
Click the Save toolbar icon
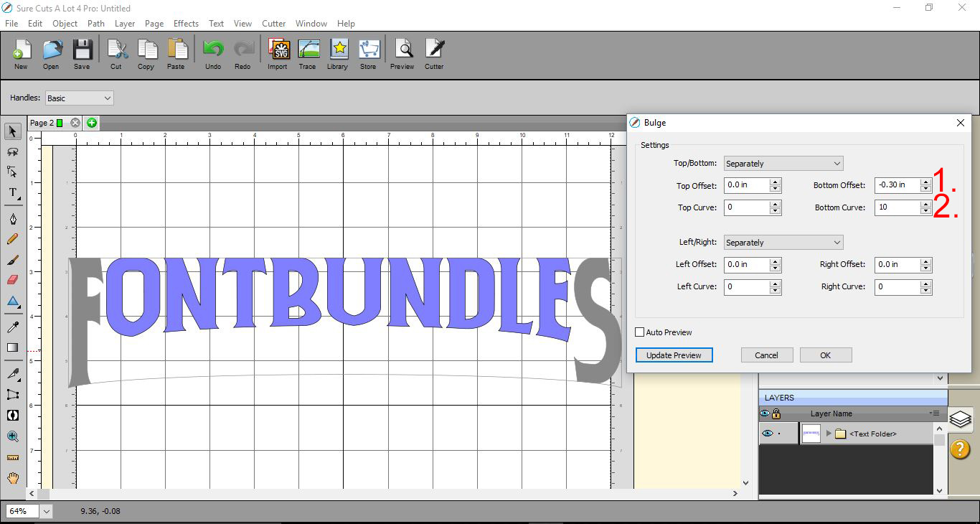(82, 50)
